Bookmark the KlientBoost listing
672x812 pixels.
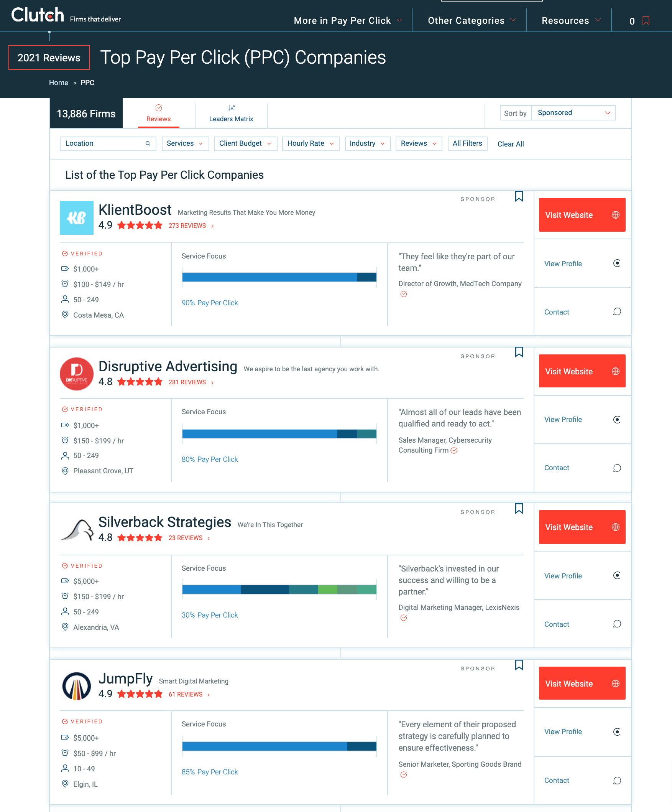coord(519,196)
